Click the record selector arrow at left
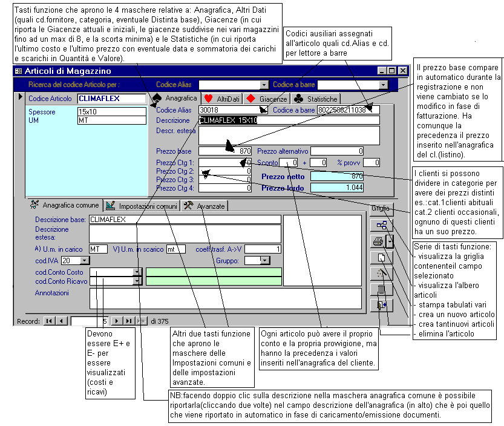The image size is (504, 426). [20, 96]
